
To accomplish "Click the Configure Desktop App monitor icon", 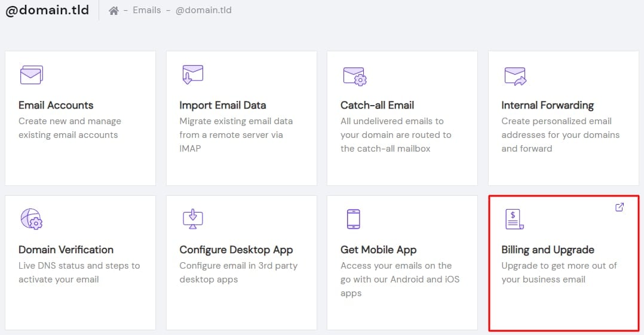I will pyautogui.click(x=193, y=219).
